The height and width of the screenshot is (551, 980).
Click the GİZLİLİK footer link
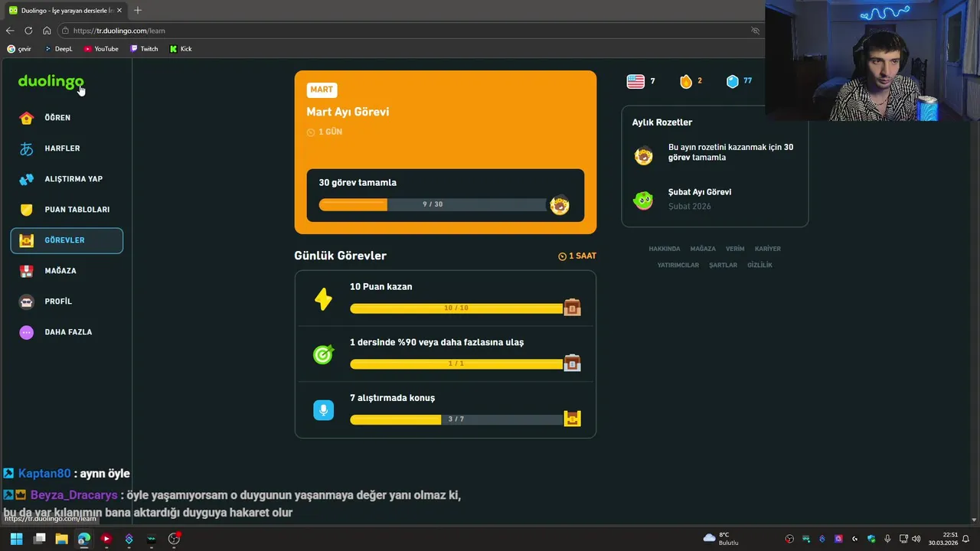(759, 265)
